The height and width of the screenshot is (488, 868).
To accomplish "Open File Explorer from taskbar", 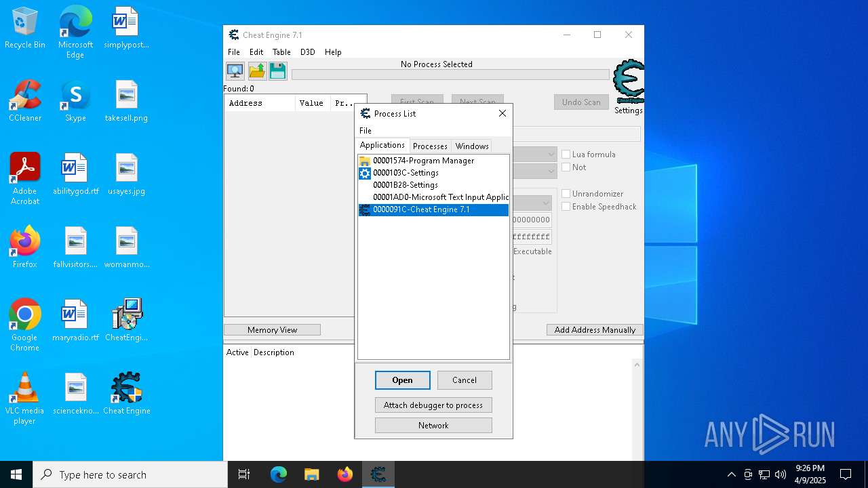I will tap(312, 474).
